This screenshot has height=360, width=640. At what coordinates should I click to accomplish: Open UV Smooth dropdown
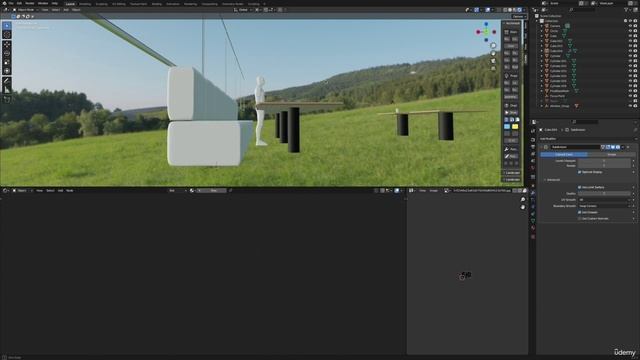tap(605, 200)
